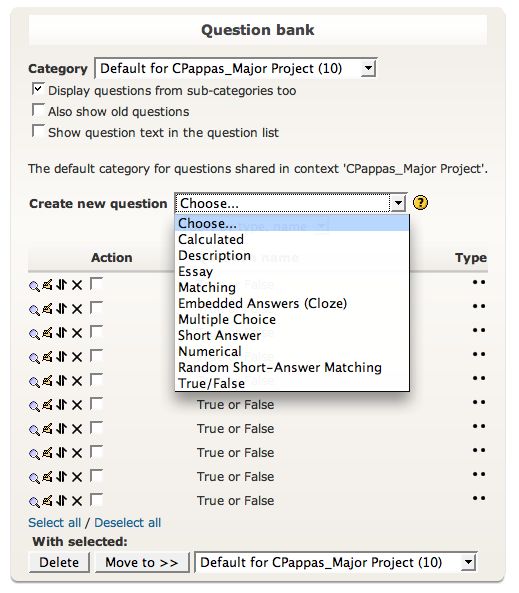Delete the sixth question with its X icon

[77, 405]
